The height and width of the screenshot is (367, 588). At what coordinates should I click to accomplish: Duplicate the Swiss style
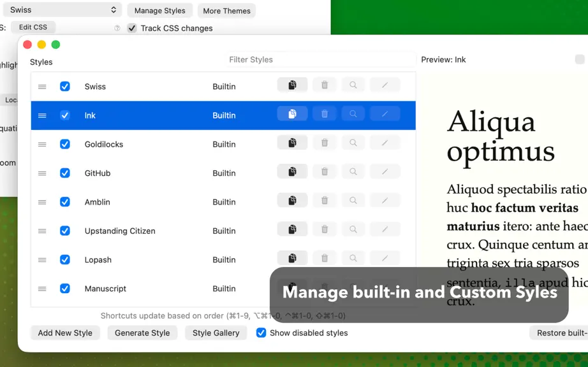(x=292, y=85)
